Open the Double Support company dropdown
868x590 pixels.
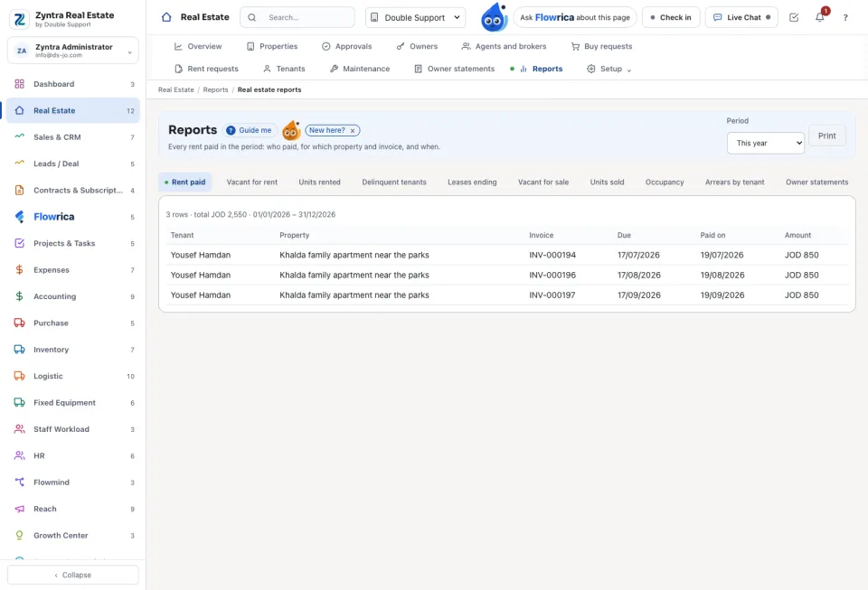tap(415, 18)
